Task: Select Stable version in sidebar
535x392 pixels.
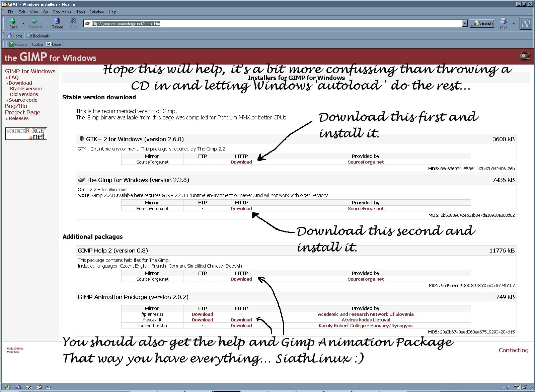Action: 26,89
